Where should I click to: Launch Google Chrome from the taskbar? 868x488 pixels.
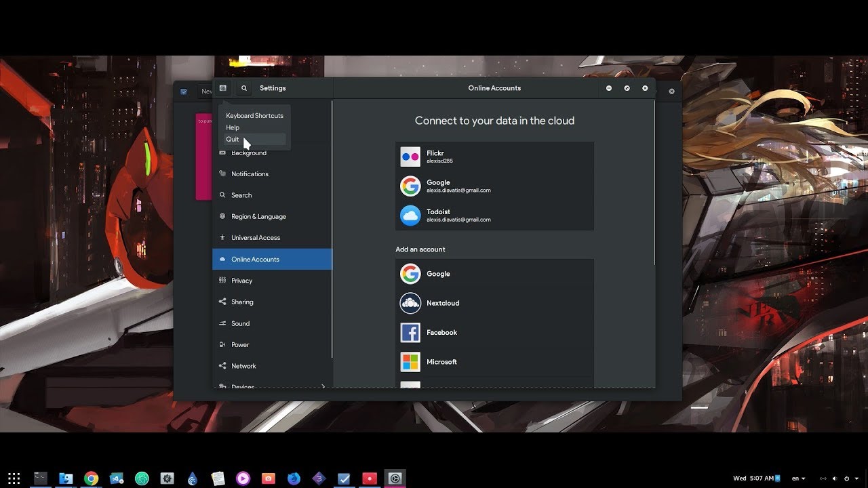click(x=91, y=479)
